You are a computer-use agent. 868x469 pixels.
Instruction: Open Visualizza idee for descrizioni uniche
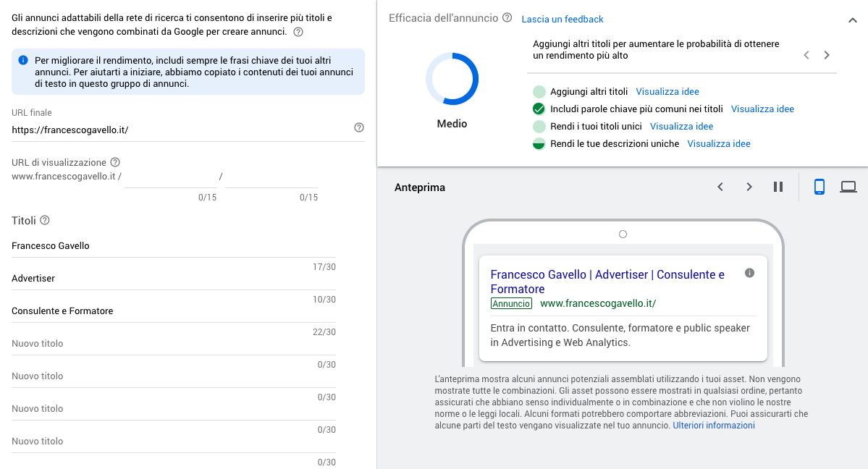pos(719,144)
